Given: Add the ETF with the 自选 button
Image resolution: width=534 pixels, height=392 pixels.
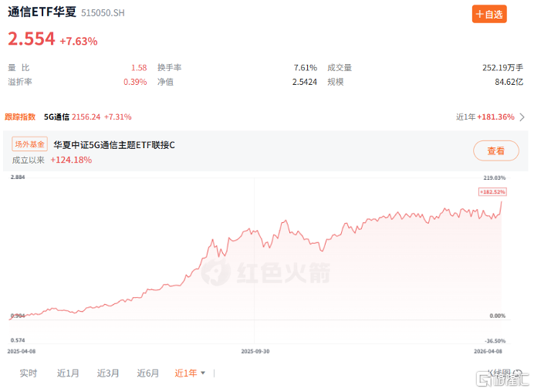Looking at the screenshot, I should (489, 14).
